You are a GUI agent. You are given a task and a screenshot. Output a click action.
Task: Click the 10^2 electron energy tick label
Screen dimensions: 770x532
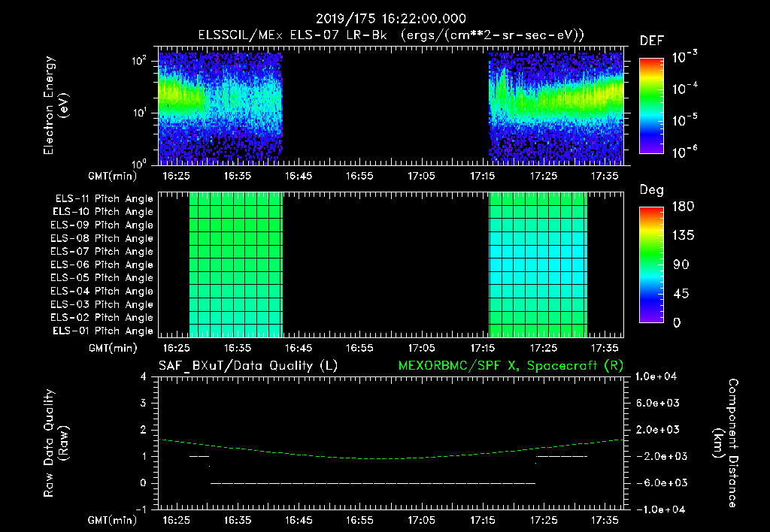click(139, 60)
